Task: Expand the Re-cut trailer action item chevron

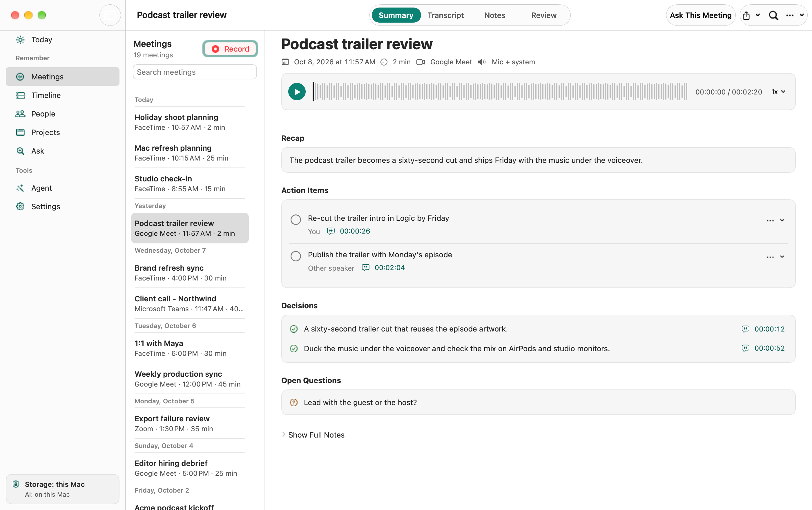Action: [x=782, y=220]
